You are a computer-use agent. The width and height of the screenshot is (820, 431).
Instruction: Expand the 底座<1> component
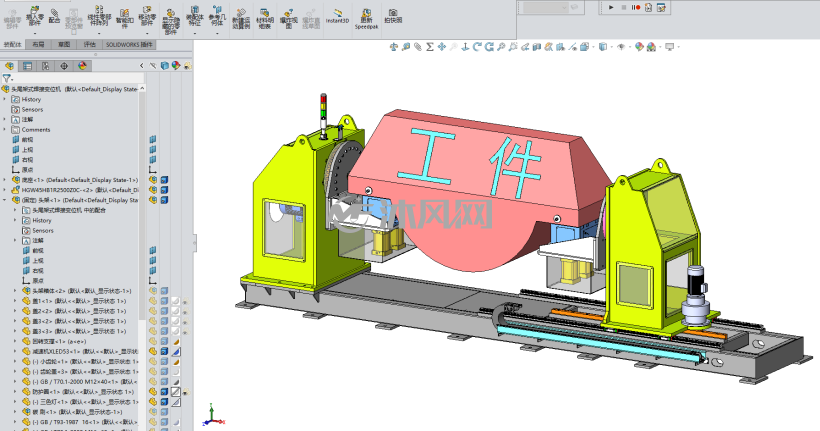click(x=5, y=180)
